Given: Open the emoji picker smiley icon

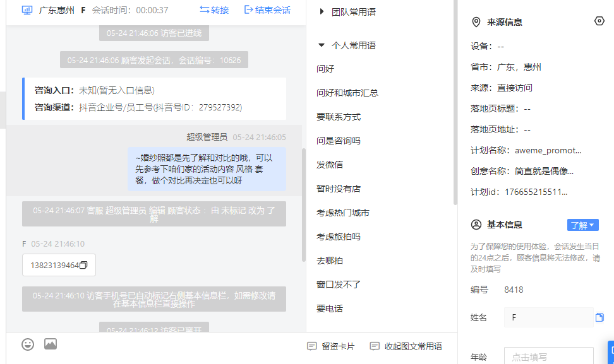Looking at the screenshot, I should click(x=28, y=344).
